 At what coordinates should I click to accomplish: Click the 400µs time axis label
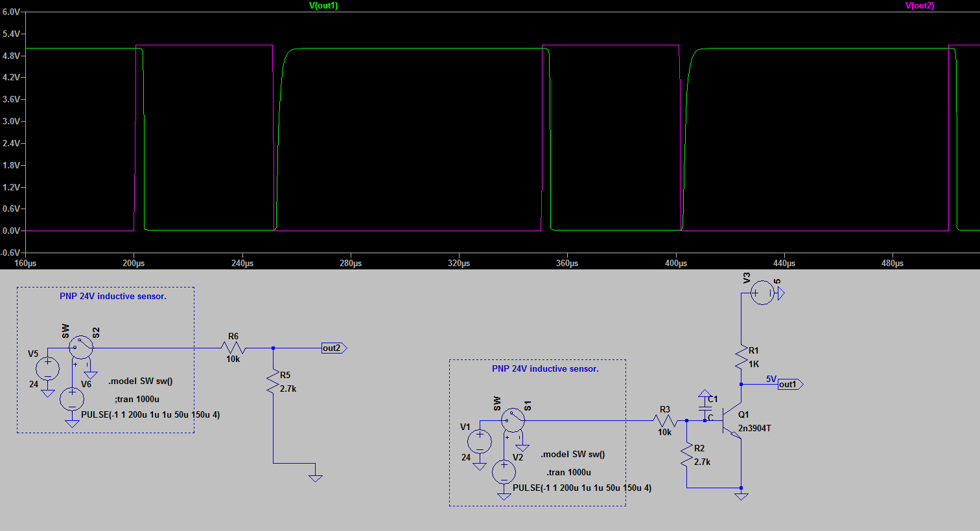click(676, 264)
